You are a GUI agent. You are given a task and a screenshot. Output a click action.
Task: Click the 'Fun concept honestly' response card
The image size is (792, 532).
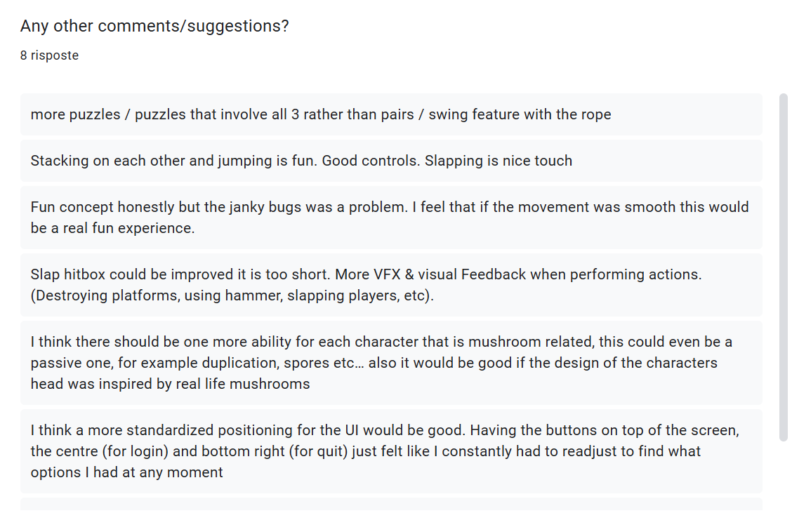[x=391, y=218]
